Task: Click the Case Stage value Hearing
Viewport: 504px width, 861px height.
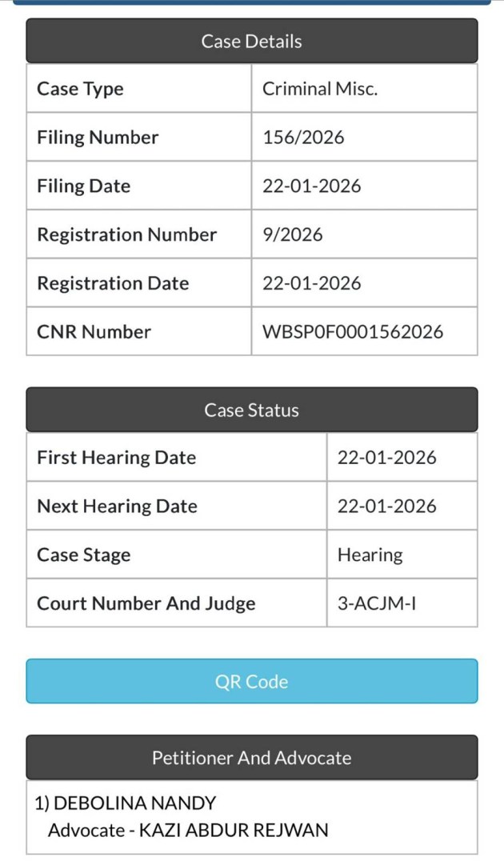Action: pyautogui.click(x=370, y=555)
